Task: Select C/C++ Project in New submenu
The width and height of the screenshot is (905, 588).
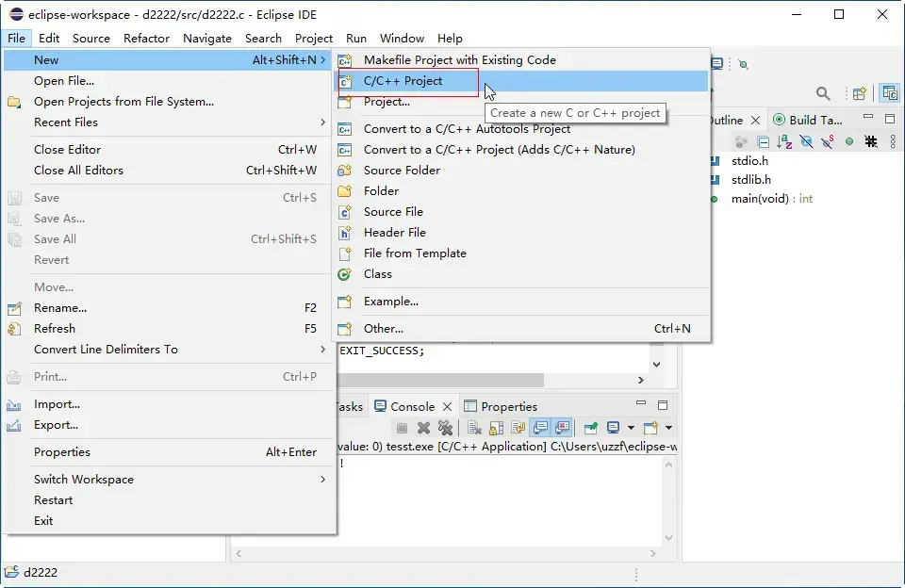Action: coord(522,81)
